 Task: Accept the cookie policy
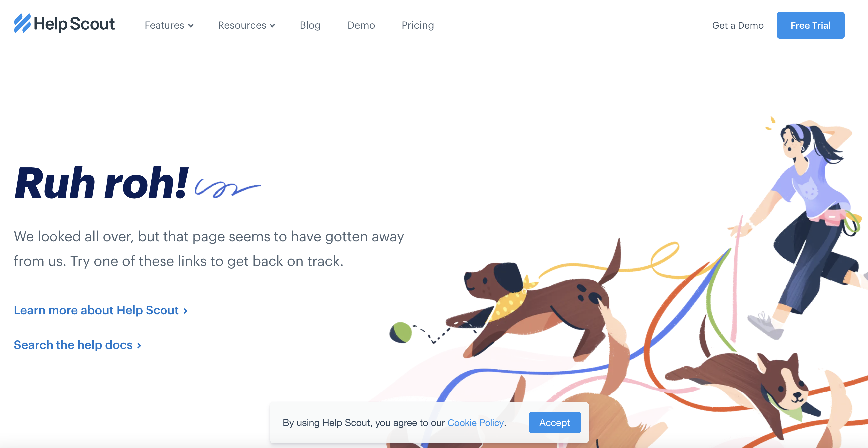(x=555, y=423)
